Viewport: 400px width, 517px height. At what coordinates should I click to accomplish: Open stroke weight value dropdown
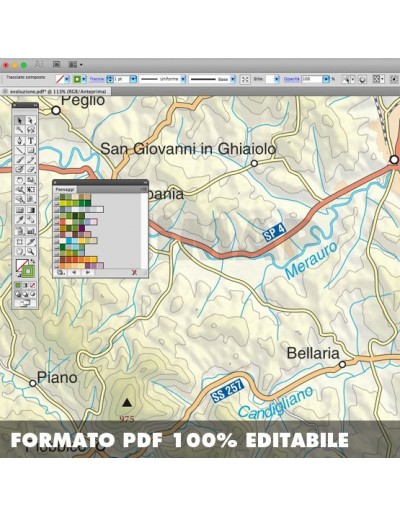(133, 79)
